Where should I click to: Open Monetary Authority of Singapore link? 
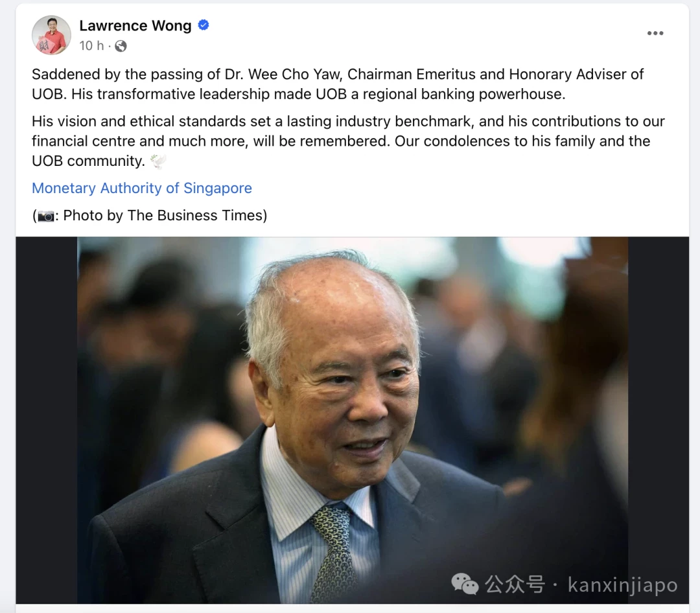(x=142, y=188)
